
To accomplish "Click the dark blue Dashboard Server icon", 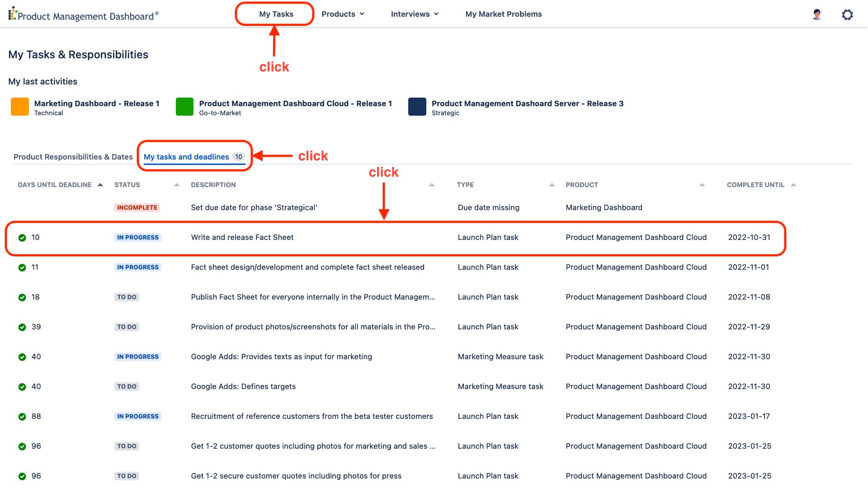I will coord(417,107).
